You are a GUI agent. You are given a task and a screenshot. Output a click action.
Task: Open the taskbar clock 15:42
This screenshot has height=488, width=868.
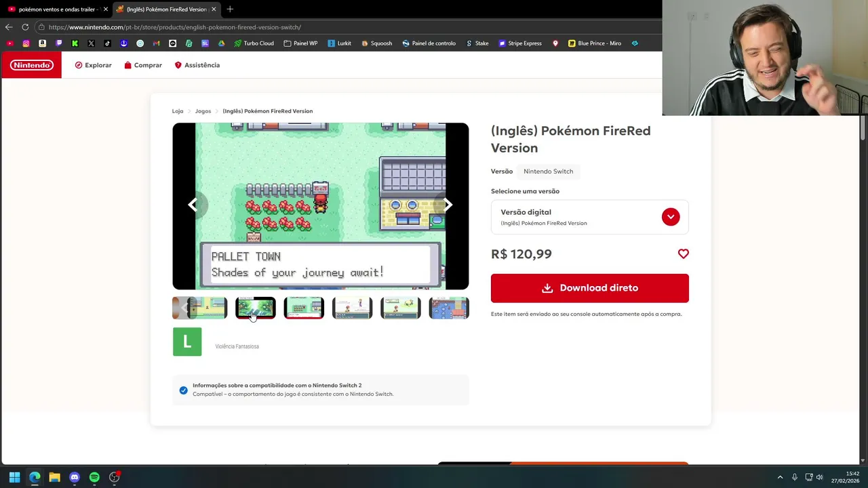[845, 477]
